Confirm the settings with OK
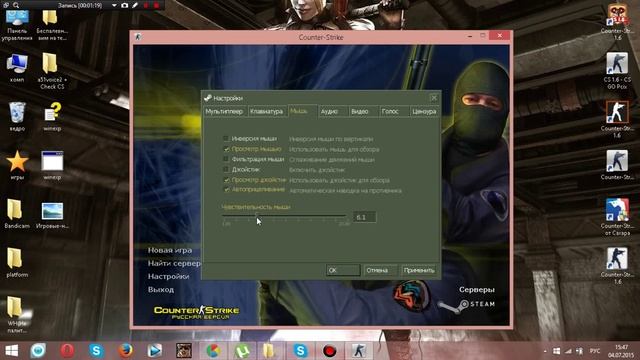The image size is (640, 360). (x=343, y=270)
